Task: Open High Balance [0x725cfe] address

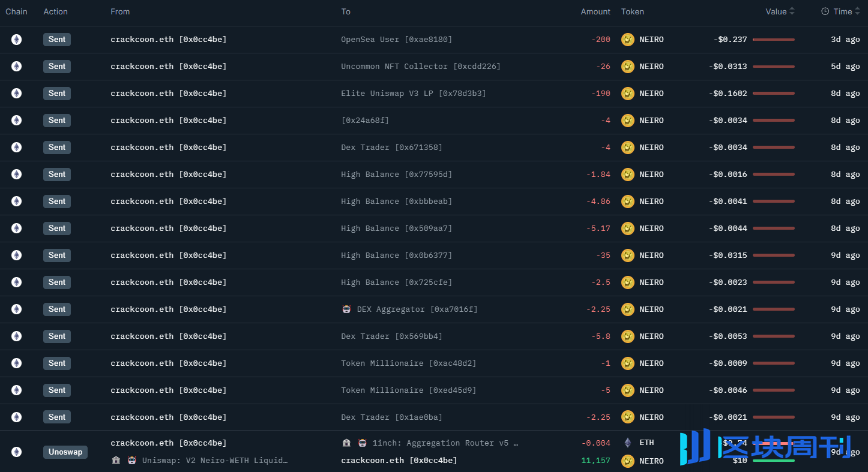Action: pos(397,282)
